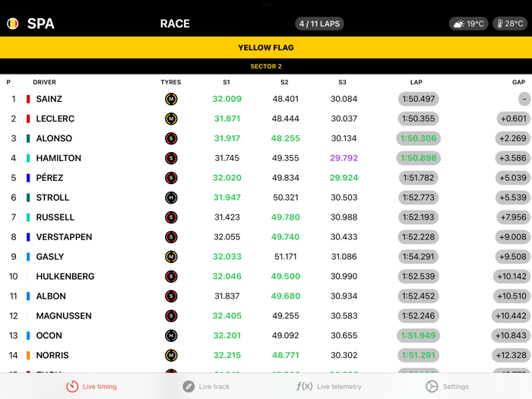The width and height of the screenshot is (532, 399).
Task: Click the S1 column header
Action: (x=226, y=82)
